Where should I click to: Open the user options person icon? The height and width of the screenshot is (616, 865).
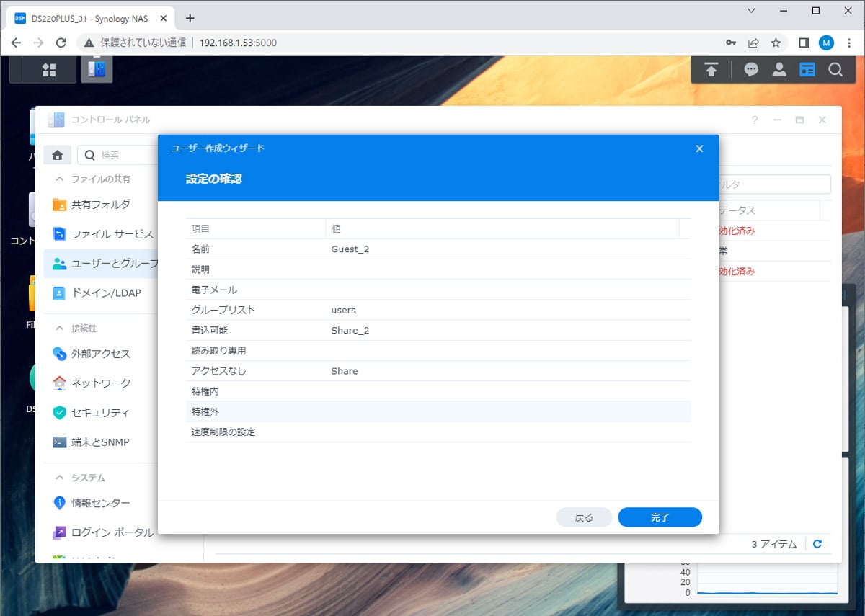[779, 70]
